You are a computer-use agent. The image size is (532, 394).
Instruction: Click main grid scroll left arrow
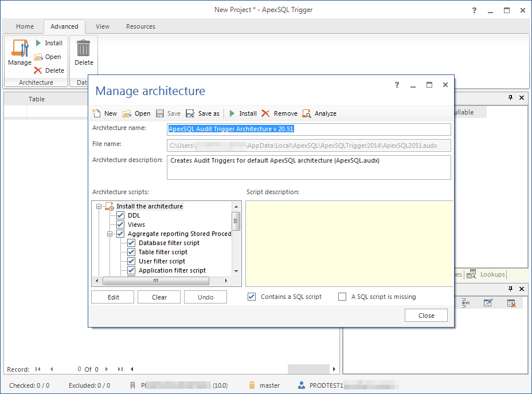pyautogui.click(x=132, y=369)
